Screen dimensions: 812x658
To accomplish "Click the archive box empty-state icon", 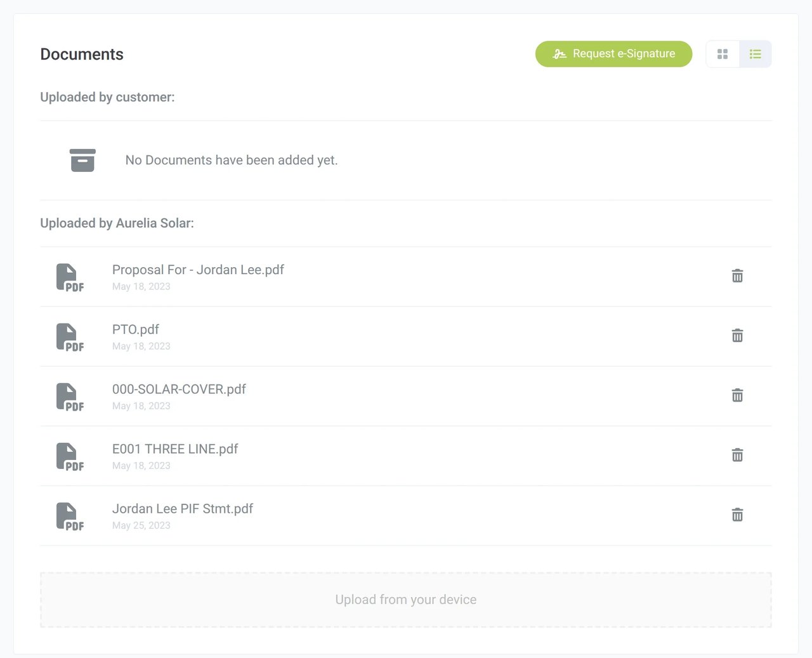I will tap(82, 161).
